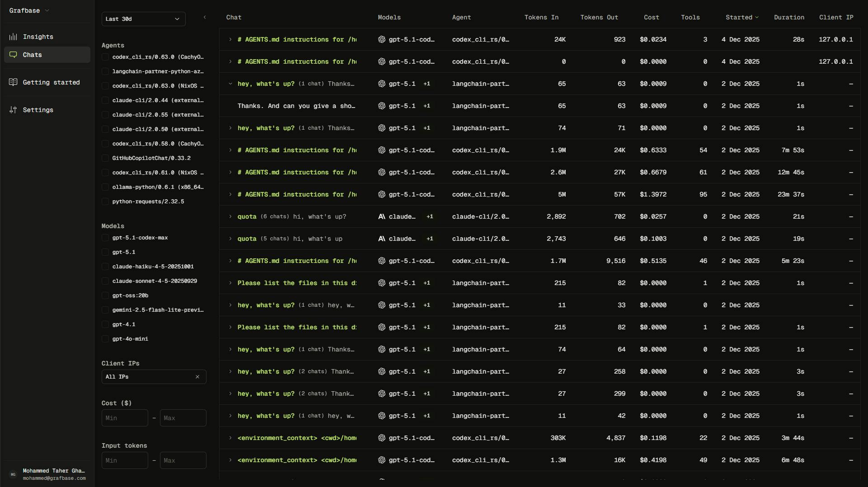Click the Cost ($) Min input field
Image resolution: width=868 pixels, height=487 pixels.
click(x=125, y=418)
